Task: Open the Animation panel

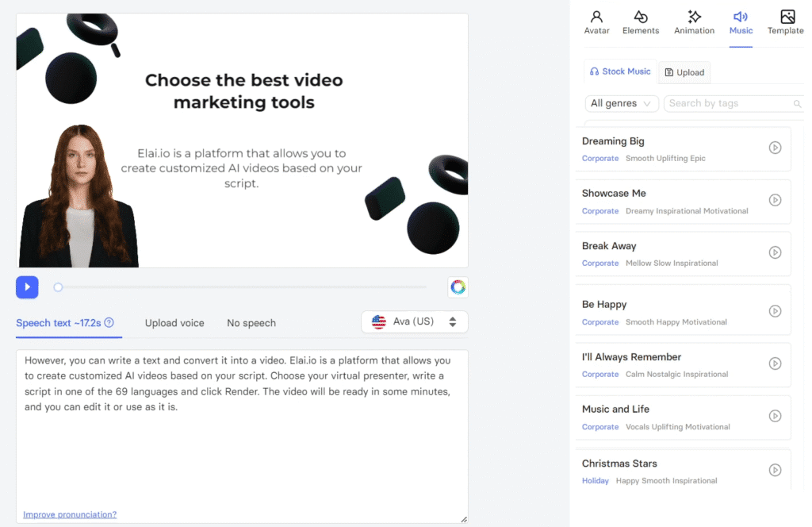Action: tap(694, 23)
